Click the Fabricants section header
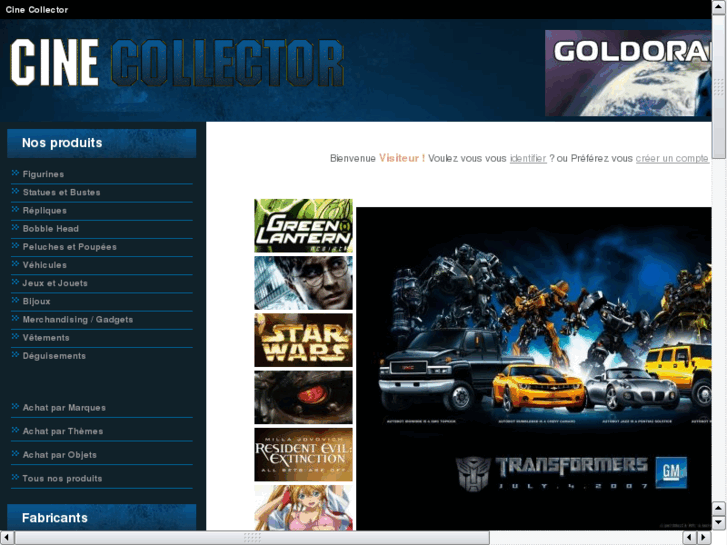Screen dimensions: 727x545 point(102,517)
